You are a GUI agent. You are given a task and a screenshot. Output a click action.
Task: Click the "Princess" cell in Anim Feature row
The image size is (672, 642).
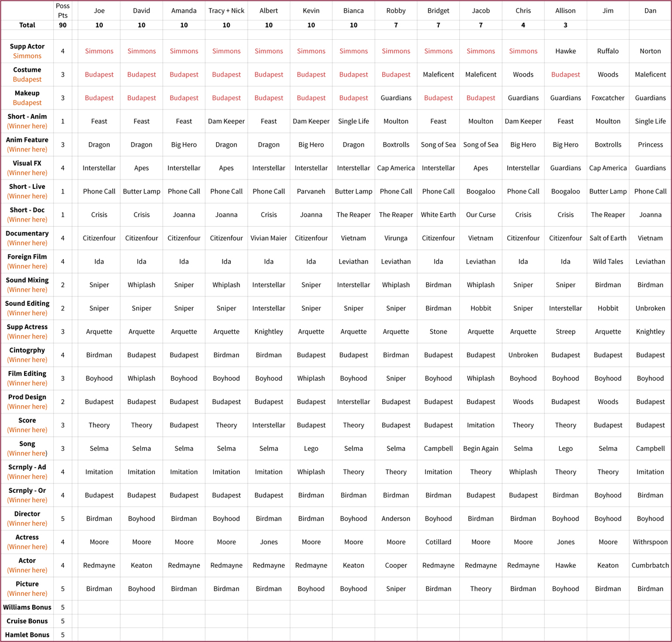click(x=650, y=144)
